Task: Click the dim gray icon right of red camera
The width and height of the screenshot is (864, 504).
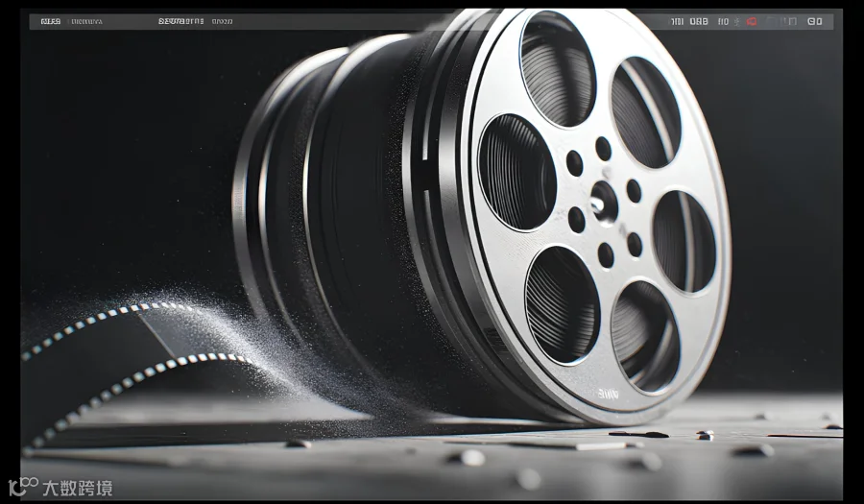Action: coord(770,21)
